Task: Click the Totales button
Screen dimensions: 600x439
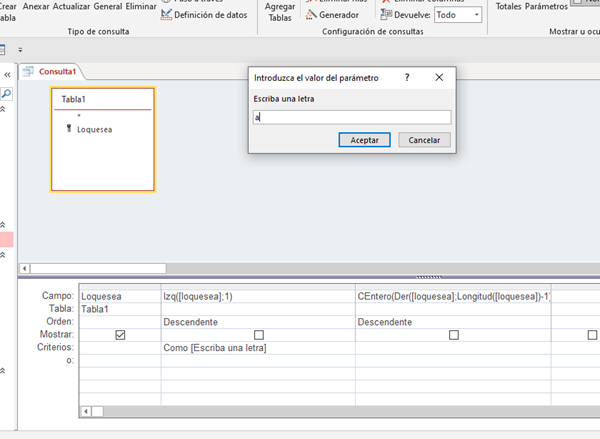Action: click(x=508, y=7)
